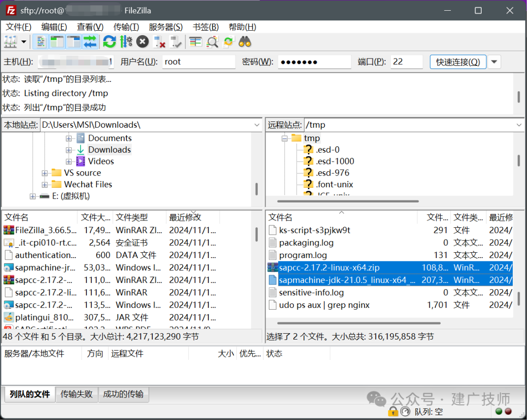Image resolution: width=527 pixels, height=420 pixels.
Task: Open the 服务器(S) menu
Action: click(x=166, y=27)
